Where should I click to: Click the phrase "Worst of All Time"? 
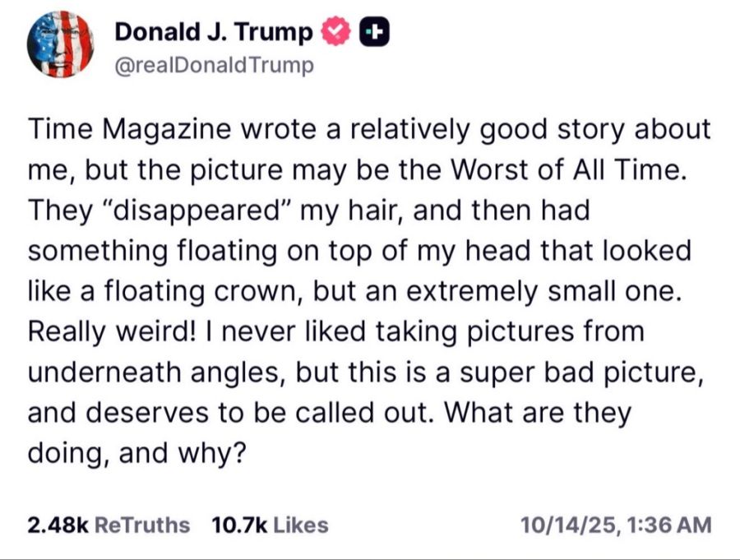[570, 173]
